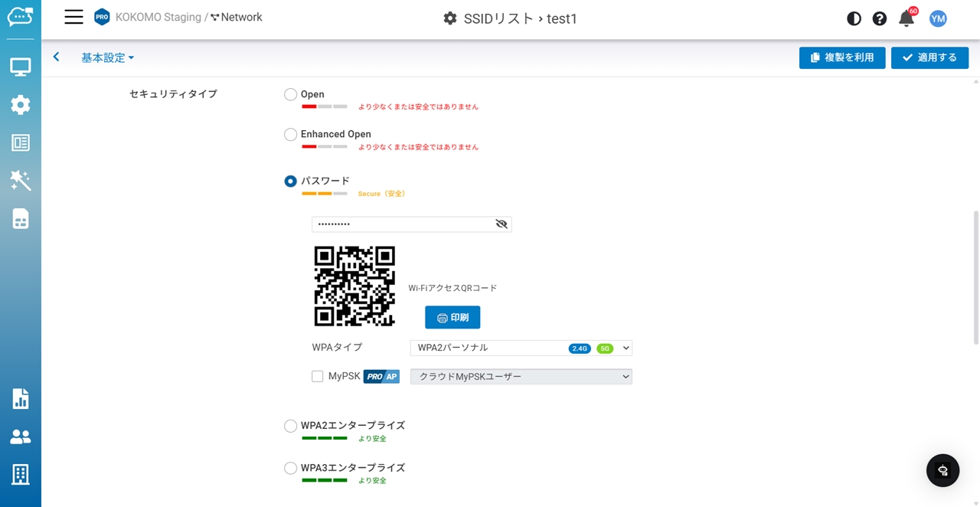Open the クラウドMyPSKユーザー dropdown

tap(521, 377)
